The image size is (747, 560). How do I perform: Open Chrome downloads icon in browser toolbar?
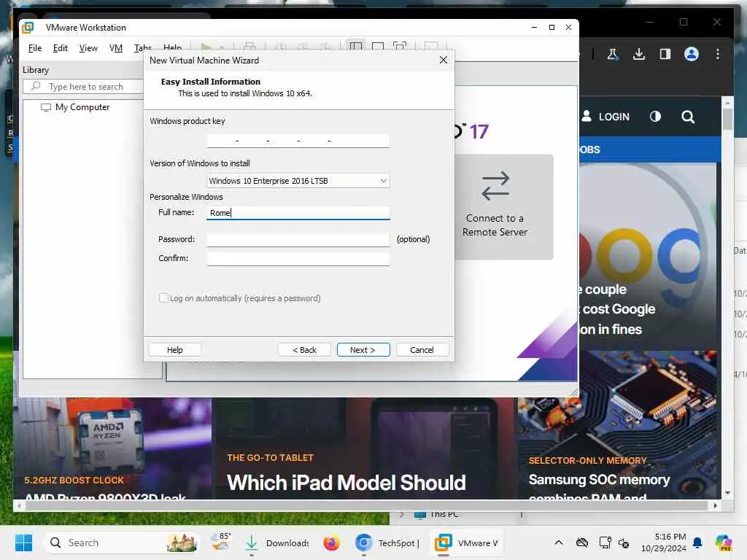(x=639, y=54)
